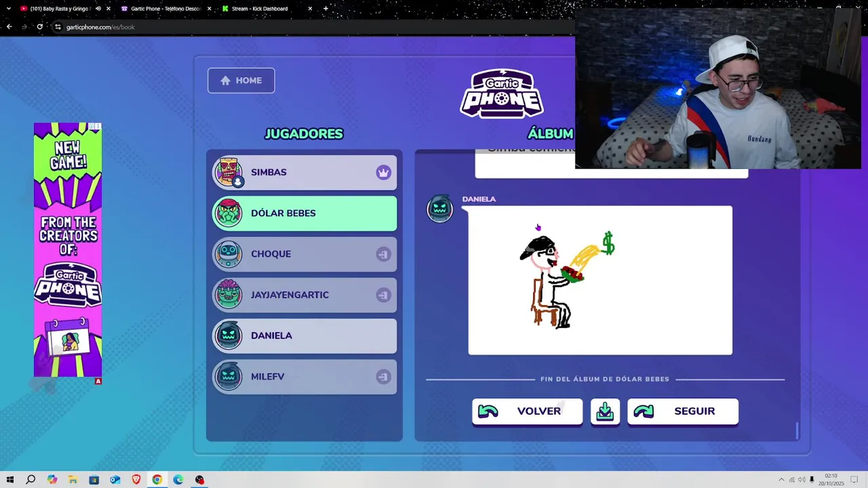Click CHOQUE robot avatar icon

click(229, 254)
